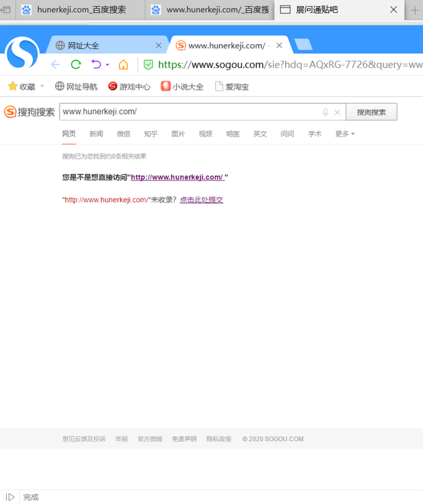Open the http://www.hunerkeji.com/ link
The width and height of the screenshot is (423, 504).
pos(178,177)
